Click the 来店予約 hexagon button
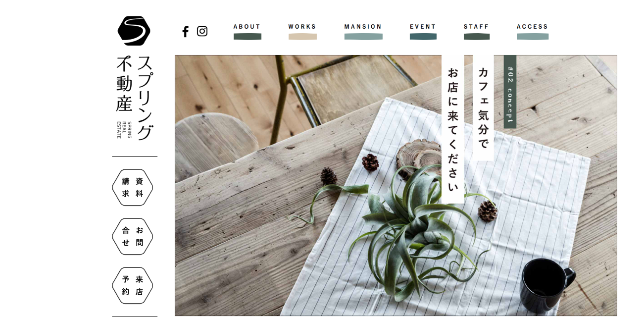This screenshot has width=644, height=317. (133, 285)
